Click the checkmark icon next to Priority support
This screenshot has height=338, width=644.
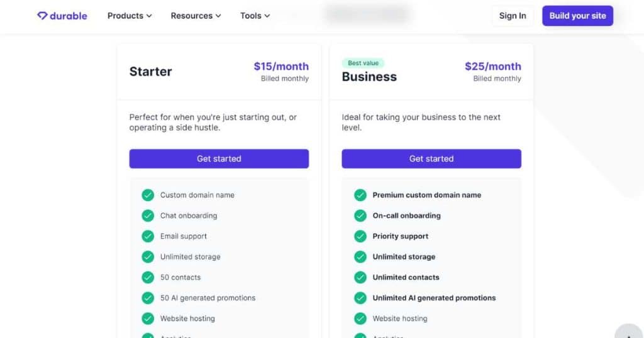pos(360,236)
